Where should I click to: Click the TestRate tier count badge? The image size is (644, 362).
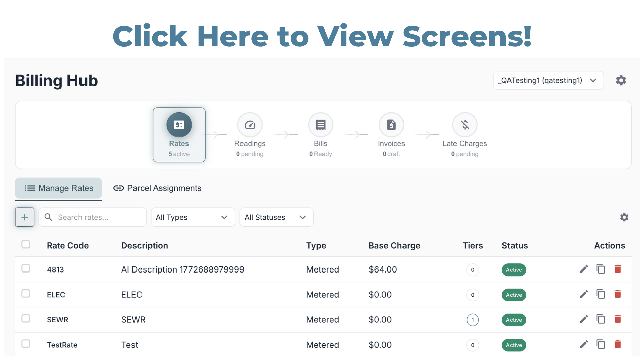(x=473, y=345)
